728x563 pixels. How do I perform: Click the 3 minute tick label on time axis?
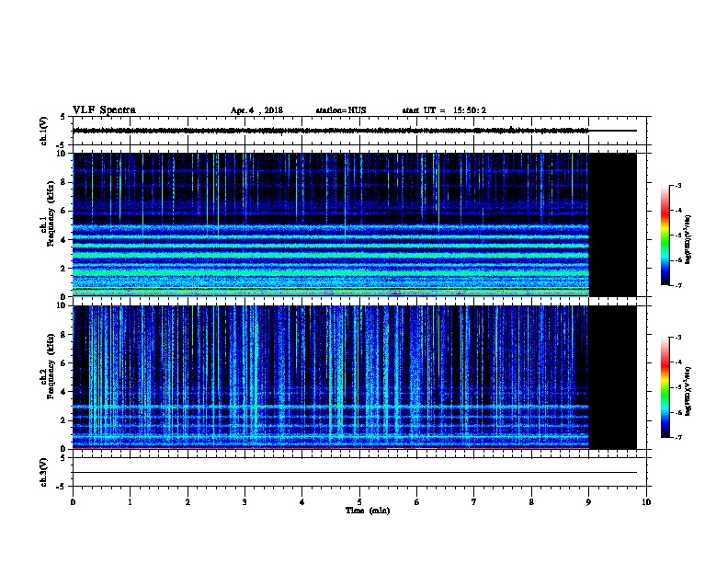click(245, 502)
